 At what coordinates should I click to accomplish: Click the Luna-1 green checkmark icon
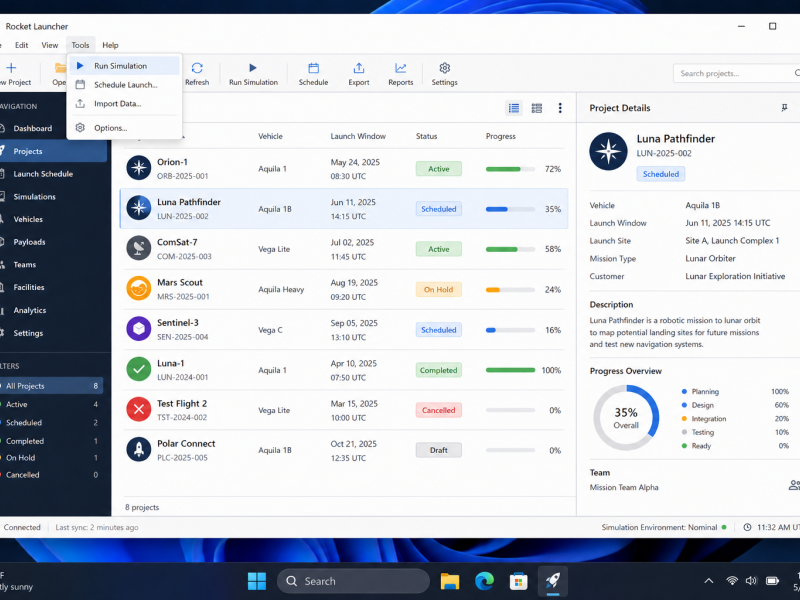(x=139, y=369)
